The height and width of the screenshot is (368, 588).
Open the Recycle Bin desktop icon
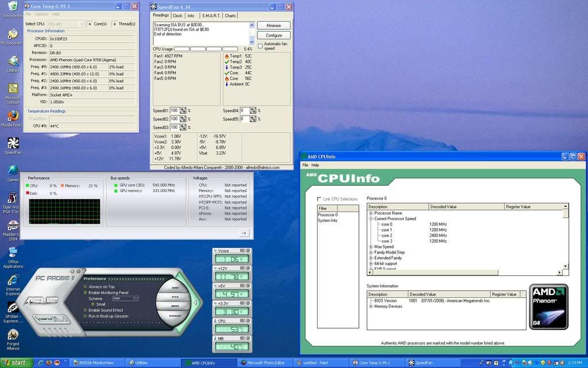[x=13, y=6]
